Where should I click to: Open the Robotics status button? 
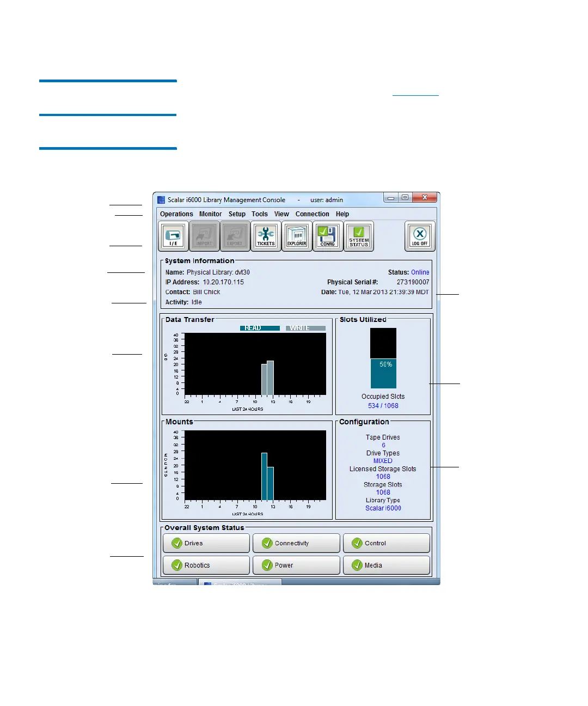click(x=206, y=565)
